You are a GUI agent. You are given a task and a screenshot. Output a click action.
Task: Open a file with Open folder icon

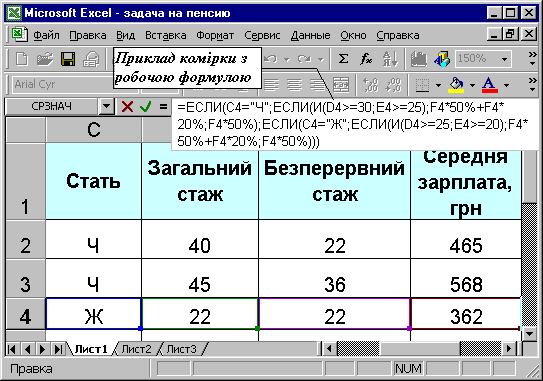45,59
